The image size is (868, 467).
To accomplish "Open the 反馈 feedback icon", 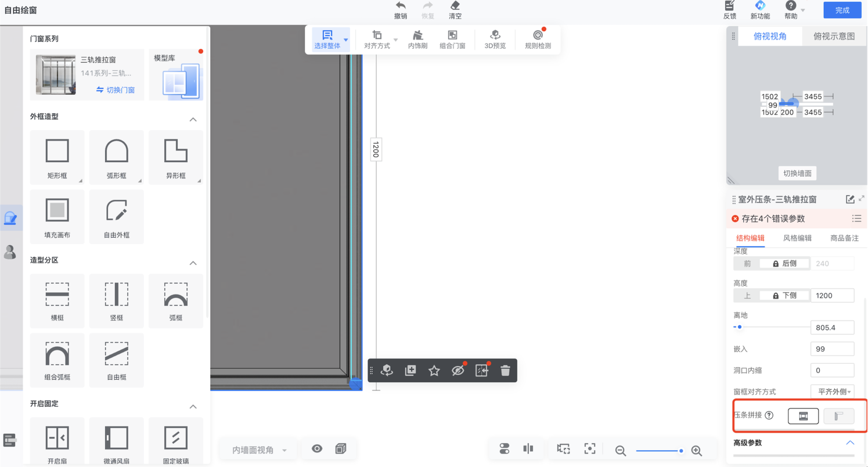I will 730,6.
